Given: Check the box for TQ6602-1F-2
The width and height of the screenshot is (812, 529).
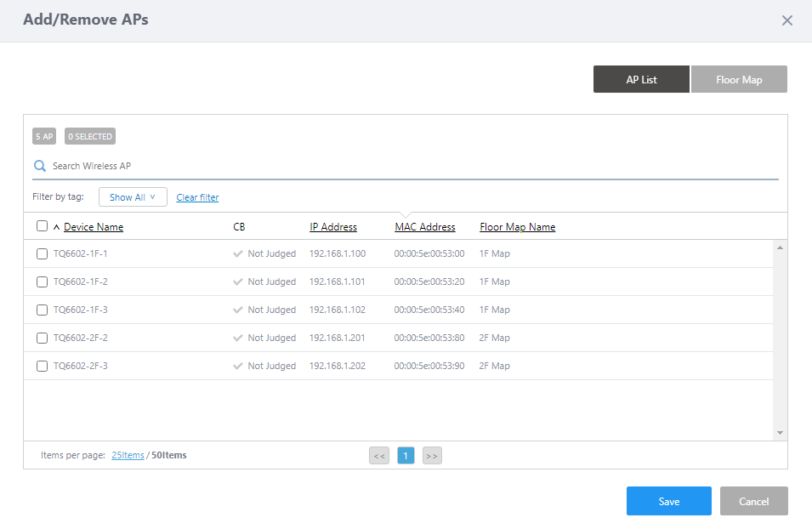Looking at the screenshot, I should click(42, 282).
